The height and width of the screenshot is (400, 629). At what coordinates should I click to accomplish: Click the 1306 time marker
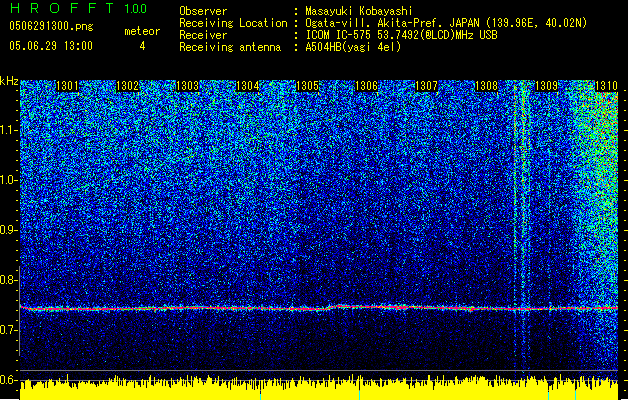click(x=367, y=86)
